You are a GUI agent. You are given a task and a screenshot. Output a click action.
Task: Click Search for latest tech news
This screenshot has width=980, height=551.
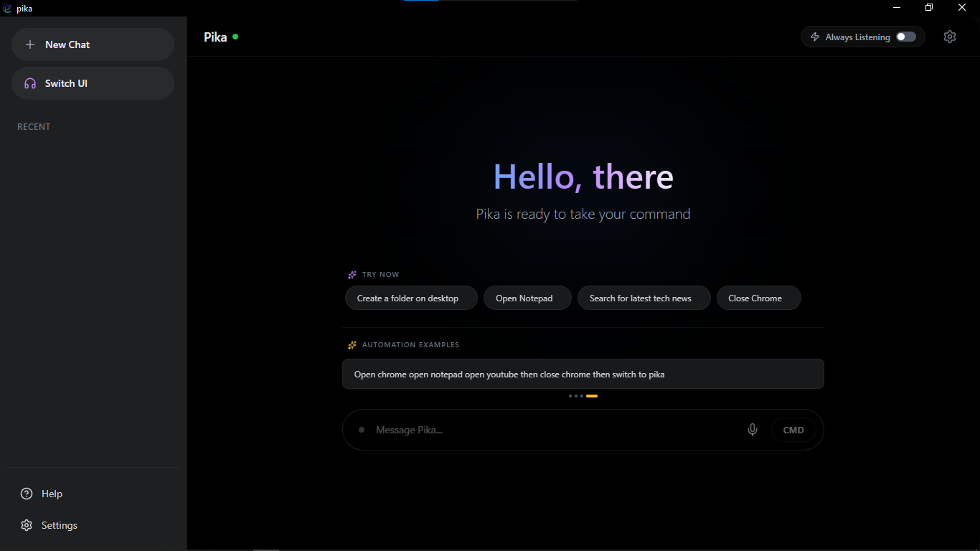pyautogui.click(x=644, y=298)
